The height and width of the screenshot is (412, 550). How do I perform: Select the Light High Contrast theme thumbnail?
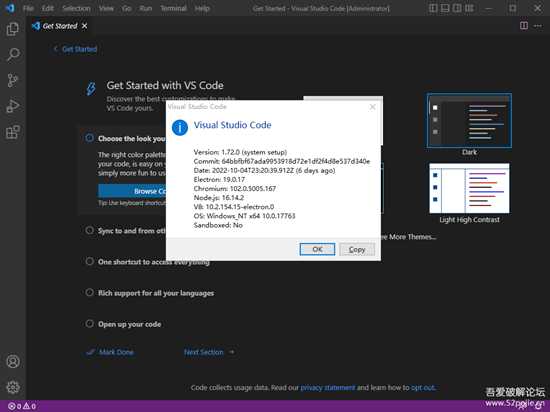[x=469, y=188]
